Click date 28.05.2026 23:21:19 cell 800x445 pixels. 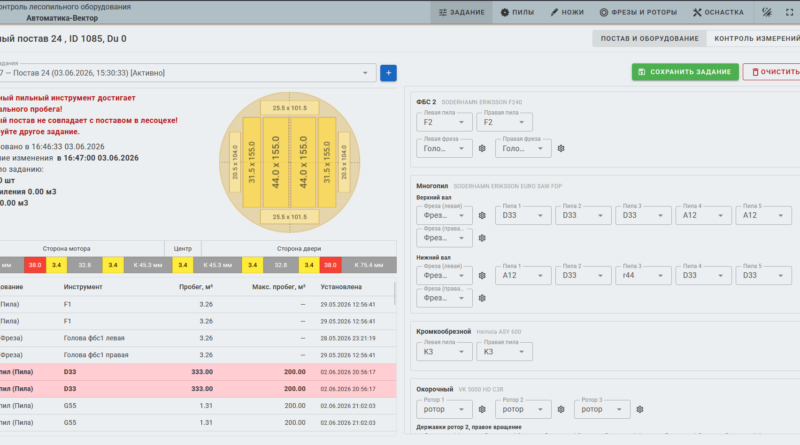click(348, 338)
